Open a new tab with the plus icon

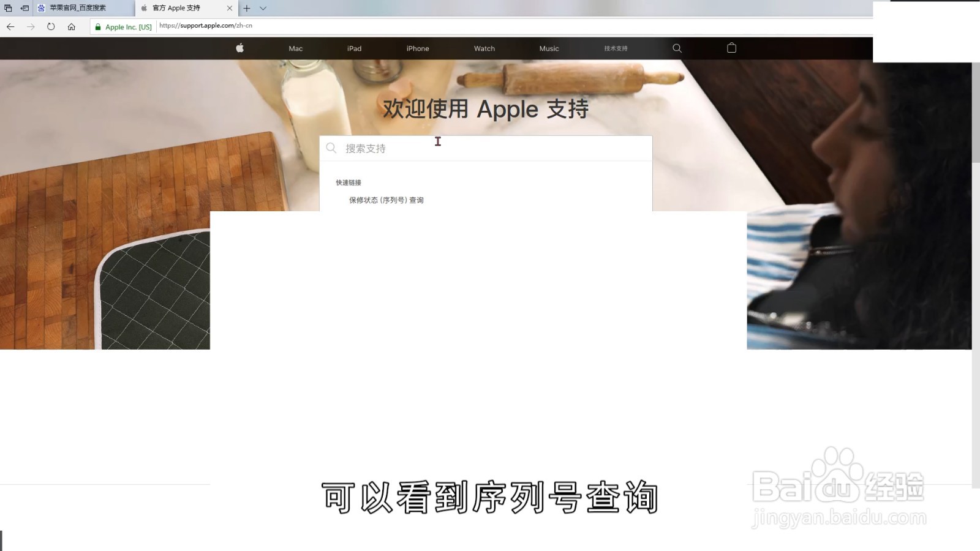(x=246, y=8)
